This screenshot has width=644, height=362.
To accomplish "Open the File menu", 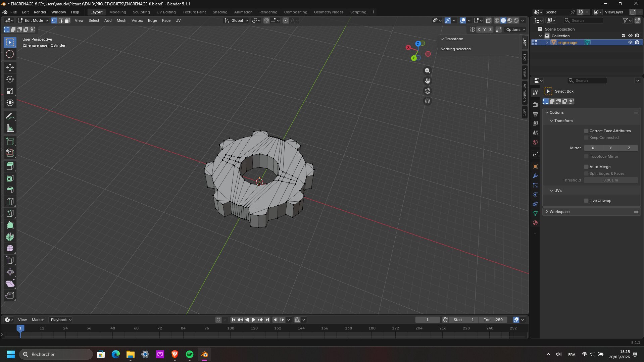I will (13, 12).
